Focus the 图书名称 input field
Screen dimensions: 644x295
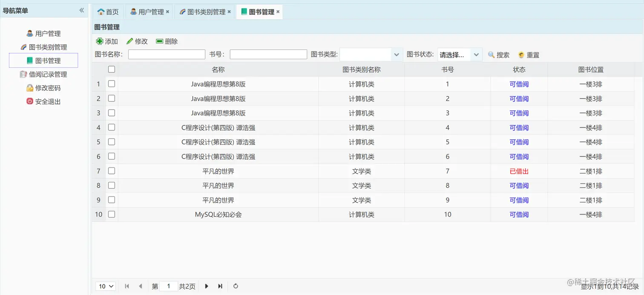pos(167,54)
